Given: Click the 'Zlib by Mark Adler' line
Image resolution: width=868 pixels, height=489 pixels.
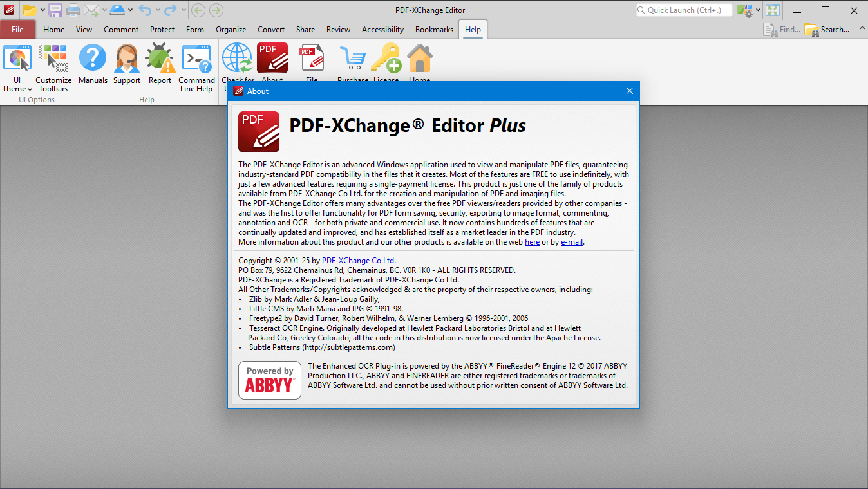Looking at the screenshot, I should coord(314,299).
